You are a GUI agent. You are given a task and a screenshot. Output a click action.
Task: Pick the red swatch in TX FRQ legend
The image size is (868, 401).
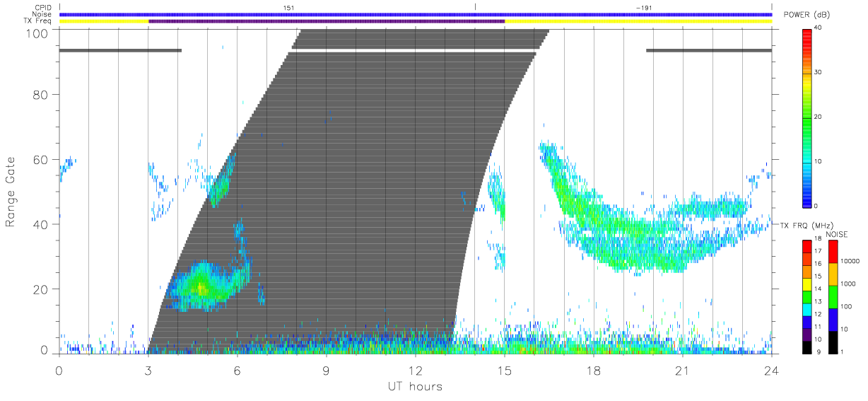(807, 246)
